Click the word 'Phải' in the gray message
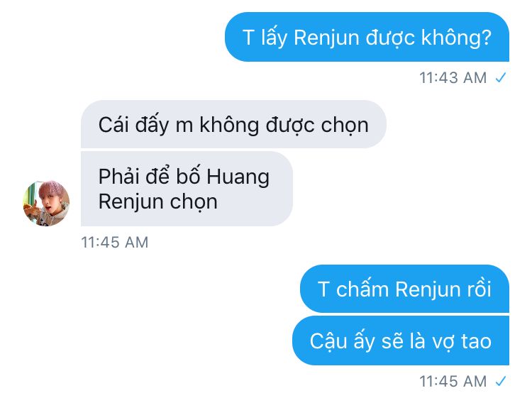 tap(118, 177)
